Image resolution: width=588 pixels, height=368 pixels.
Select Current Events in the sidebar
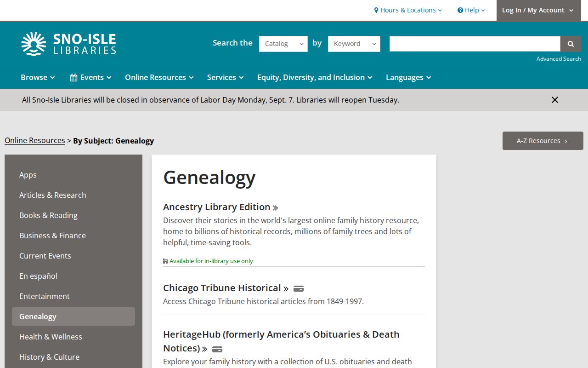click(x=73, y=256)
